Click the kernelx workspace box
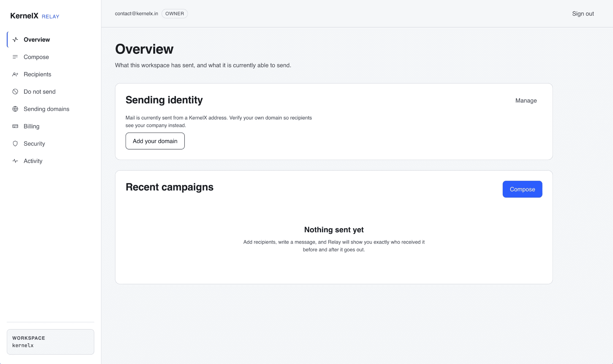Image resolution: width=613 pixels, height=364 pixels. coord(51,342)
